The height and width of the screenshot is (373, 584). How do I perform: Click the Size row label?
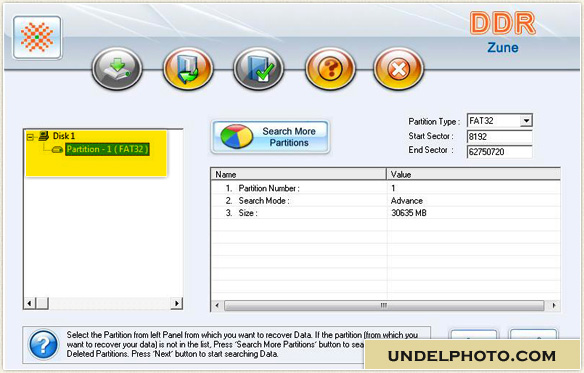[248, 213]
